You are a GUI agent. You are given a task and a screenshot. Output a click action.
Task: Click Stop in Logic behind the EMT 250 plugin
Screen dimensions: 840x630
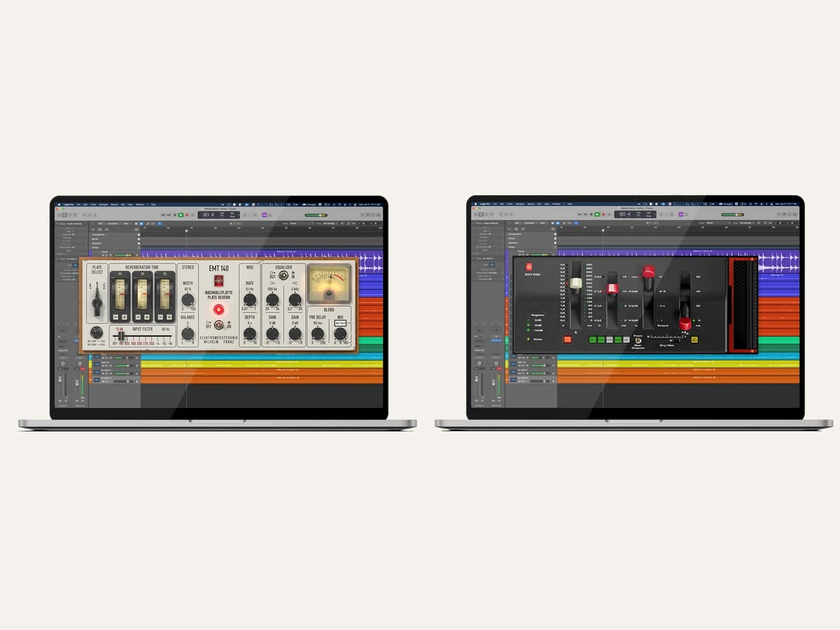click(x=591, y=215)
